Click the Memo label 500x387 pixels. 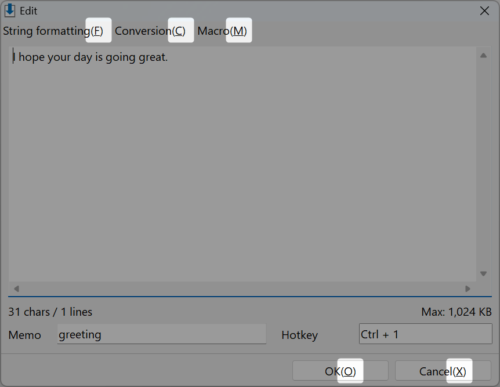point(25,335)
